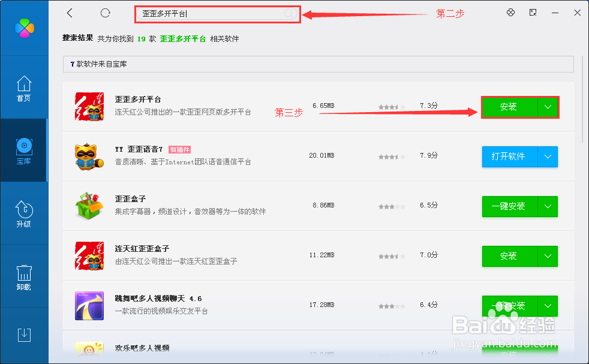Click the 歪歪多开平台 app icon

(89, 107)
